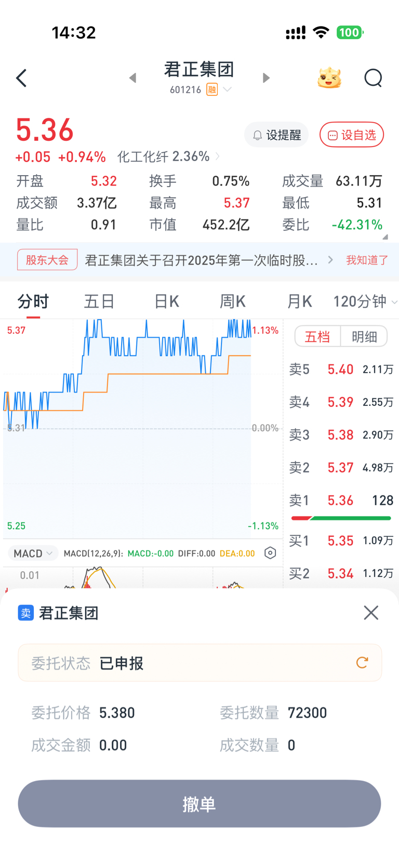The width and height of the screenshot is (399, 868).
Task: Select 卖5 price 5.40
Action: click(x=340, y=370)
